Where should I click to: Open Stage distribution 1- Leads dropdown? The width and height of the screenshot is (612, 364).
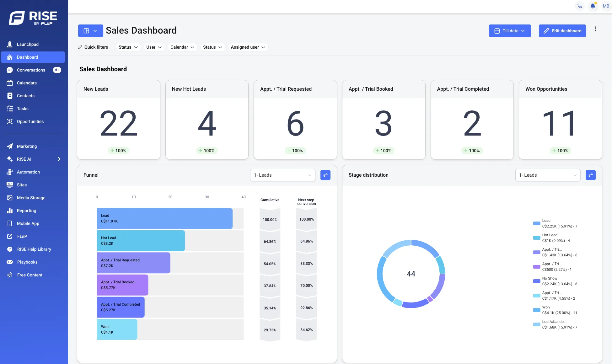(548, 175)
